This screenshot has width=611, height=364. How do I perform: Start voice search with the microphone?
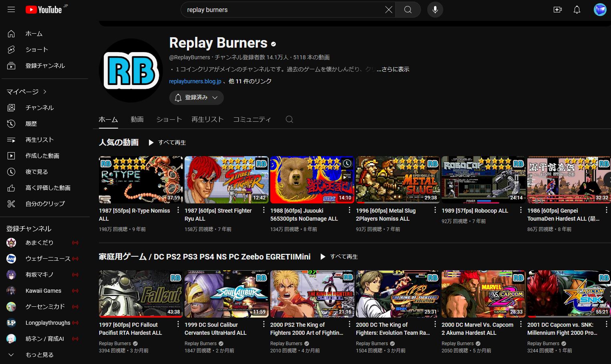435,10
